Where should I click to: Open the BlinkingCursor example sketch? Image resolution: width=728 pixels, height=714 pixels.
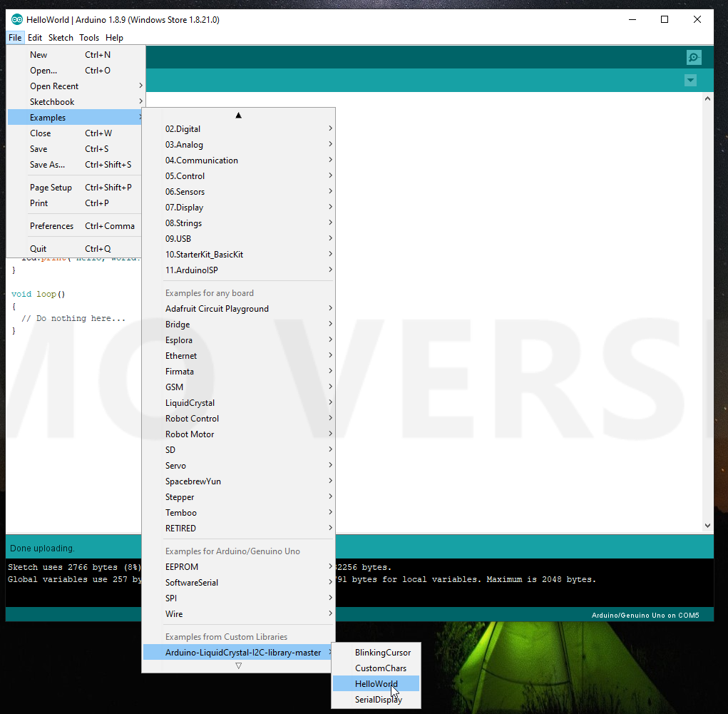(376, 652)
